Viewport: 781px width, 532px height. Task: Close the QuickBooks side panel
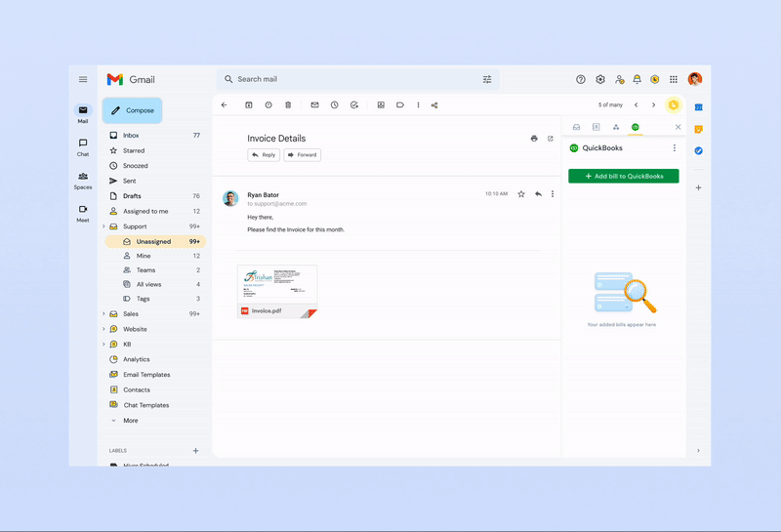[x=678, y=127]
